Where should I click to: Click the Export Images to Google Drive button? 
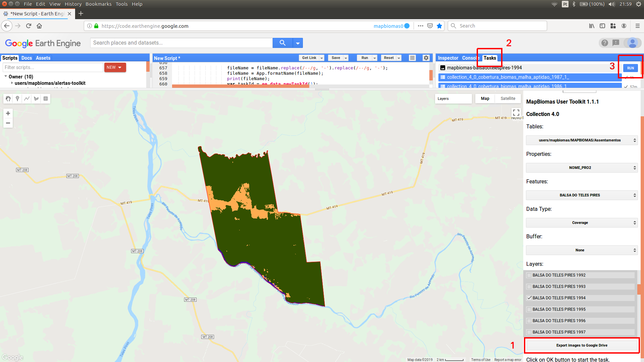[581, 345]
